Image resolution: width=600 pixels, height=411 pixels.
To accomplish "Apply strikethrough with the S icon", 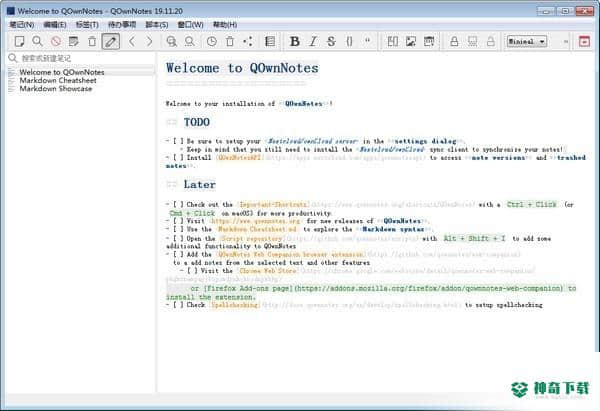I will coord(331,41).
